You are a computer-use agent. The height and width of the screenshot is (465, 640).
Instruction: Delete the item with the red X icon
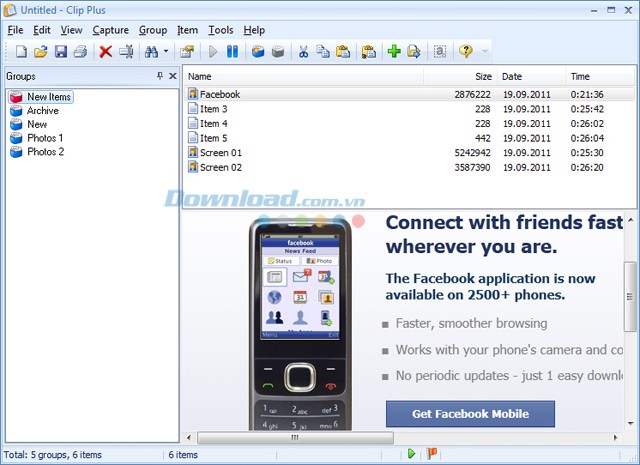[105, 51]
